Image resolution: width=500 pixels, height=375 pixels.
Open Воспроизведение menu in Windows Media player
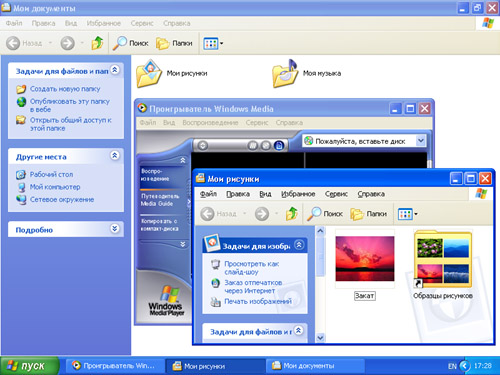pyautogui.click(x=210, y=123)
